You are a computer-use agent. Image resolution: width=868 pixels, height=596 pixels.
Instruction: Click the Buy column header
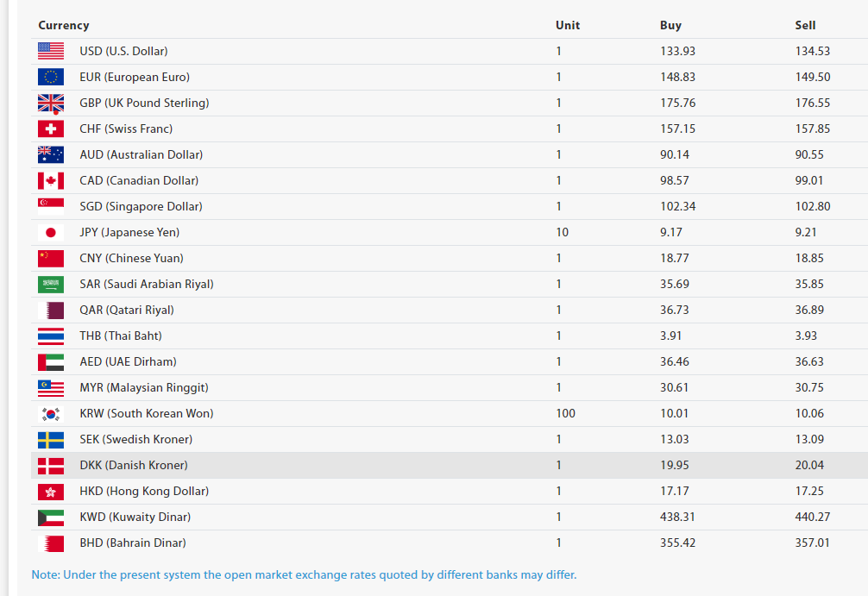tap(670, 25)
